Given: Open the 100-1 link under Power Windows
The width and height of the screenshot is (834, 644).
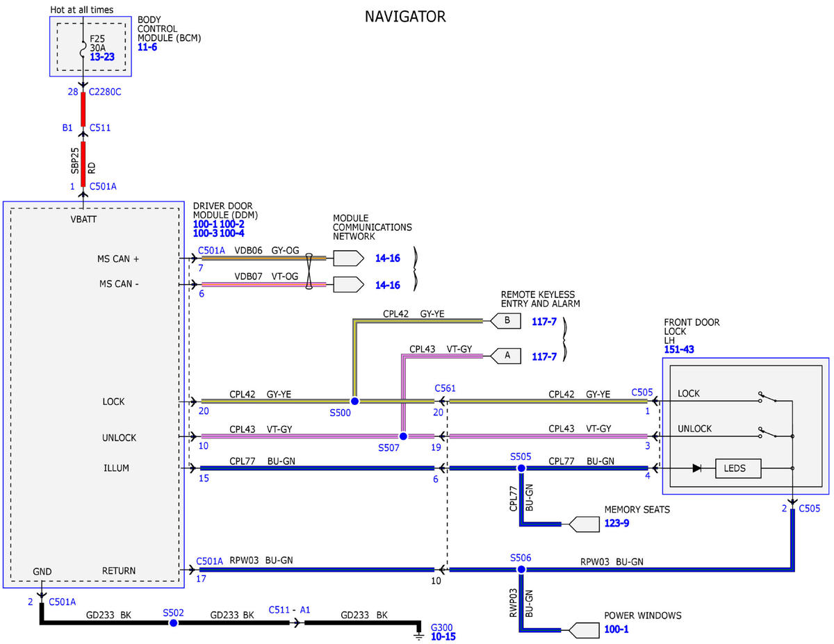Looking at the screenshot, I should [x=616, y=629].
